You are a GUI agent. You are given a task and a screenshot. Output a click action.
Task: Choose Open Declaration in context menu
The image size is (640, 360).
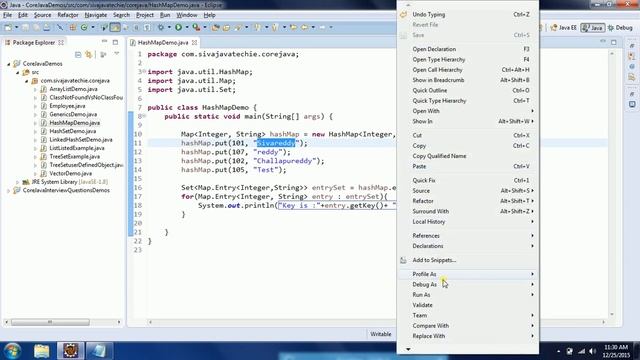(468, 49)
